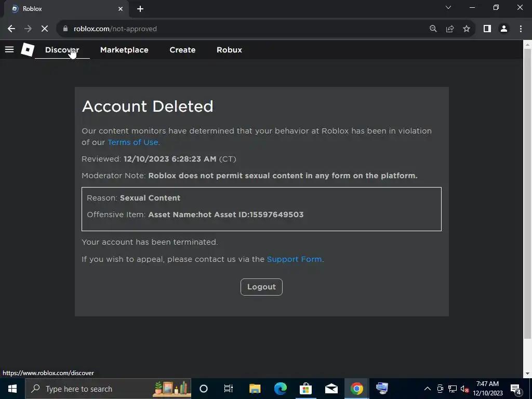Click Chrome icon in taskbar
The height and width of the screenshot is (399, 532).
[356, 389]
